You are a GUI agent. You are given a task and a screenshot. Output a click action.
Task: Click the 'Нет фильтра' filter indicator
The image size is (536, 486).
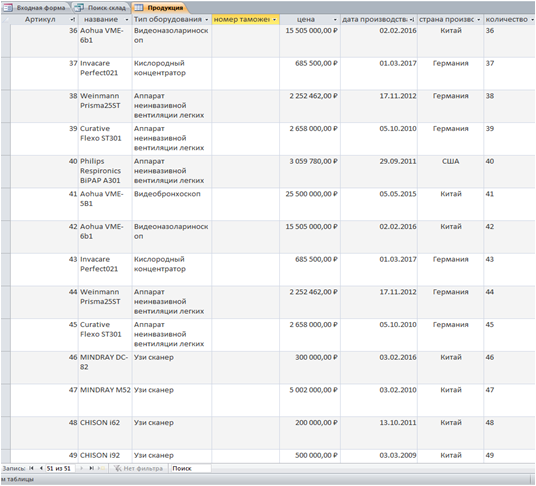138,468
